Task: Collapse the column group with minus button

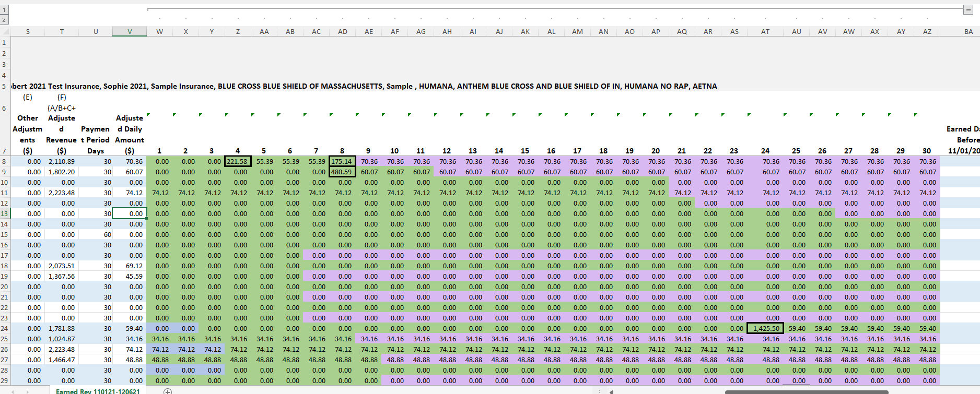Action: (968, 9)
